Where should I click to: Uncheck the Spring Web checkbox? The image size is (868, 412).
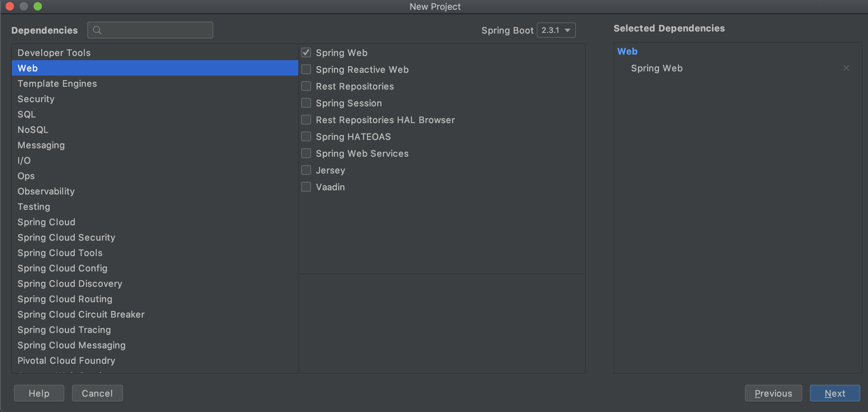pyautogui.click(x=306, y=52)
